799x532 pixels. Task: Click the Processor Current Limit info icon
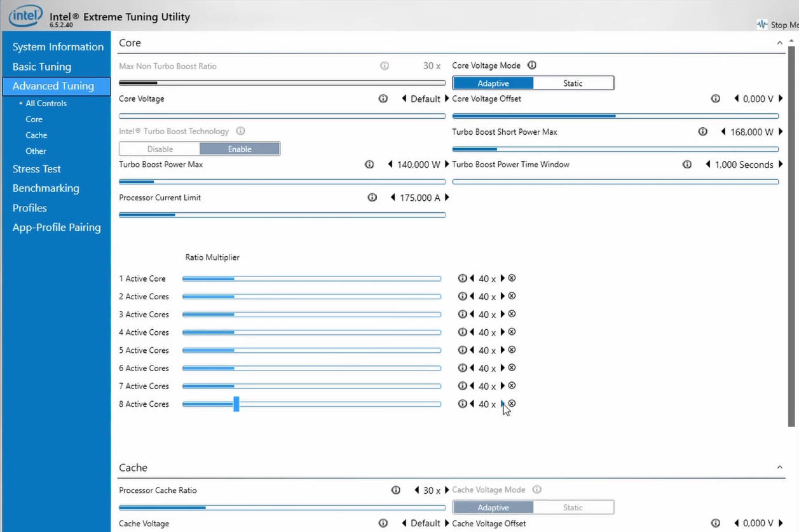(372, 198)
